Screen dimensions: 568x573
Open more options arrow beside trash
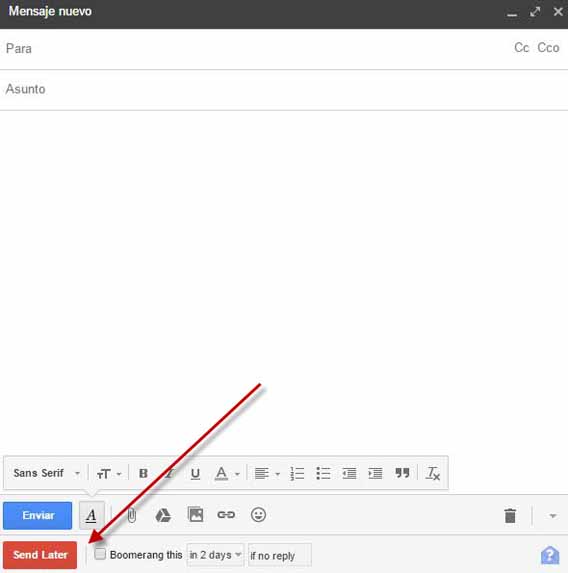click(553, 516)
